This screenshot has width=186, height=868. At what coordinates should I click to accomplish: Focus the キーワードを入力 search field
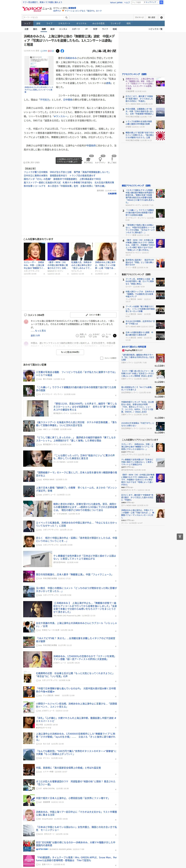click(44, 17)
